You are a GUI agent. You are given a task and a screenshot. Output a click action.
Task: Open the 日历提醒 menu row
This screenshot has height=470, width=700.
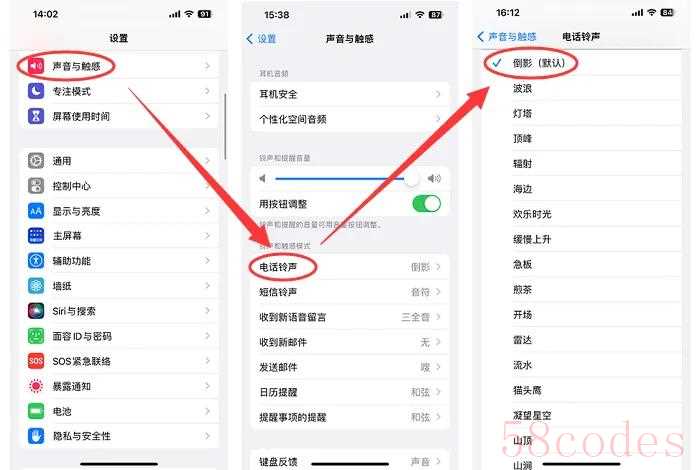click(x=350, y=392)
